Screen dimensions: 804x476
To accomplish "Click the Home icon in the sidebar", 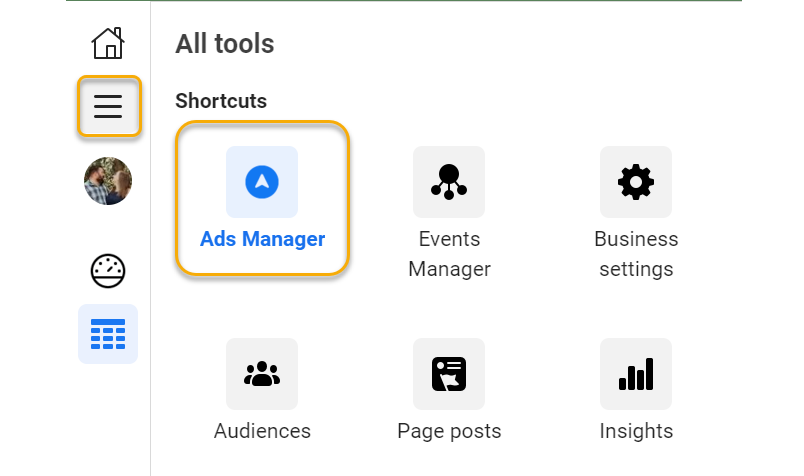I will pos(108,43).
